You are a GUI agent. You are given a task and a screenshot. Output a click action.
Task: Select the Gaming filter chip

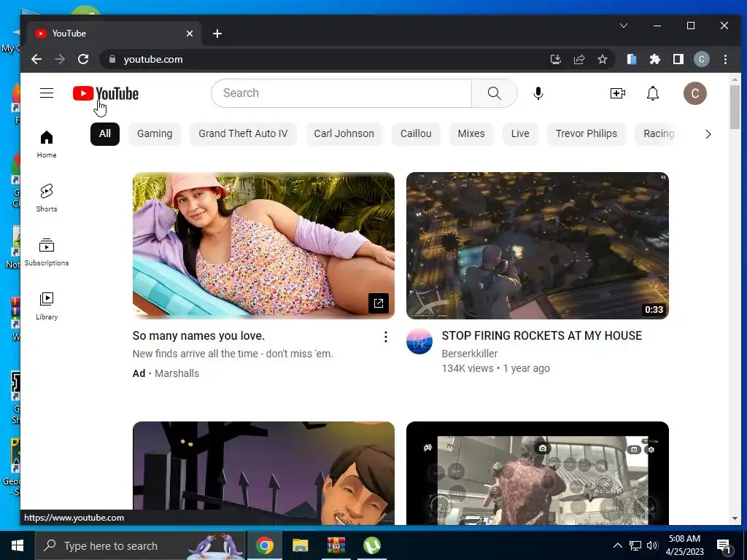click(x=155, y=134)
